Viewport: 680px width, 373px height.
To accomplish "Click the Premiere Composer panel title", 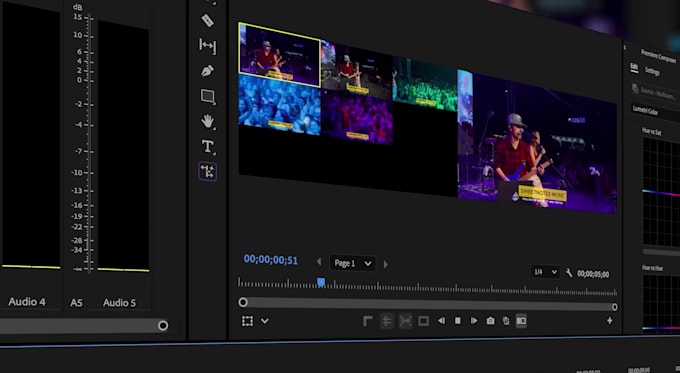I will point(659,57).
